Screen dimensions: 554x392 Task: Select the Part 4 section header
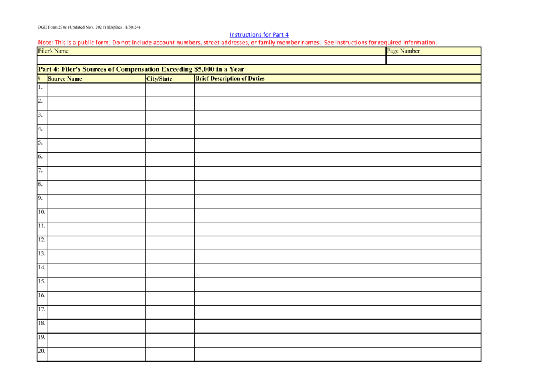[140, 69]
